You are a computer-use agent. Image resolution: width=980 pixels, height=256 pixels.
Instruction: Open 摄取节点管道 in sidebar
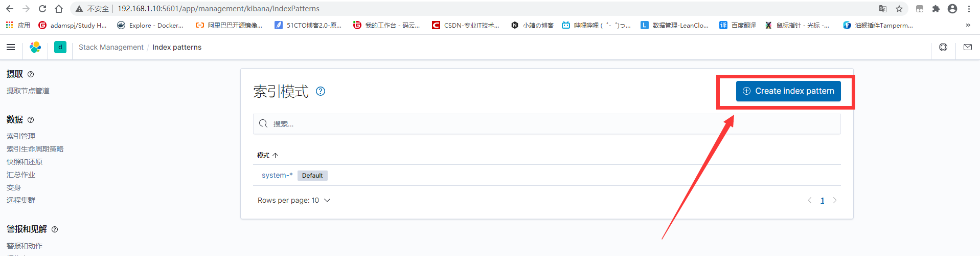(28, 91)
